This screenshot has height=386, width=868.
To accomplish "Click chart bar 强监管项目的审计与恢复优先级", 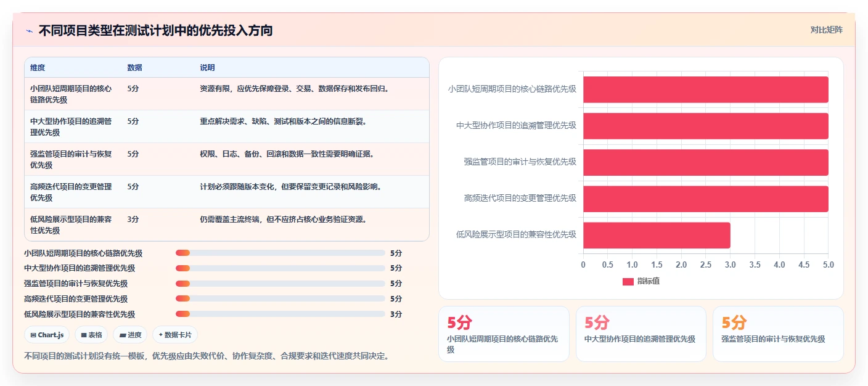I will (706, 162).
